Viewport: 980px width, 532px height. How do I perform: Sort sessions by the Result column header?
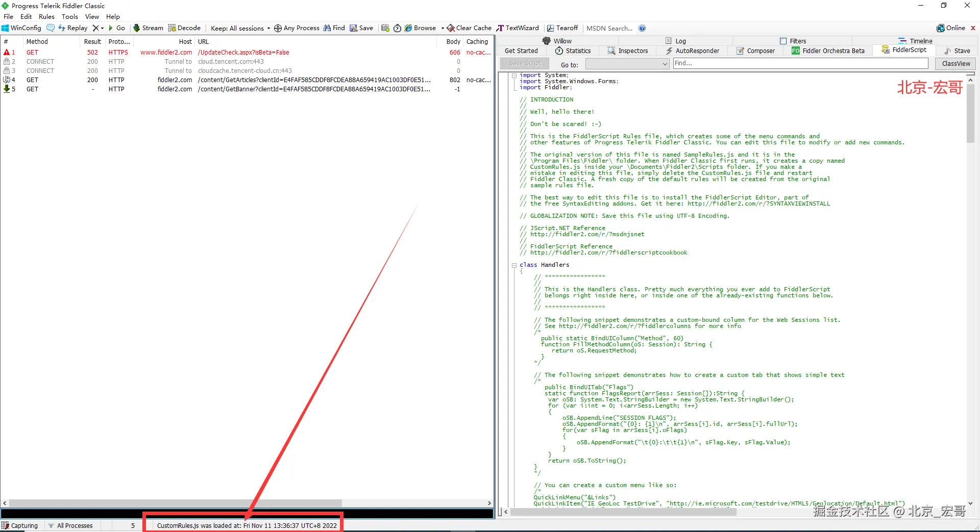[x=92, y=42]
